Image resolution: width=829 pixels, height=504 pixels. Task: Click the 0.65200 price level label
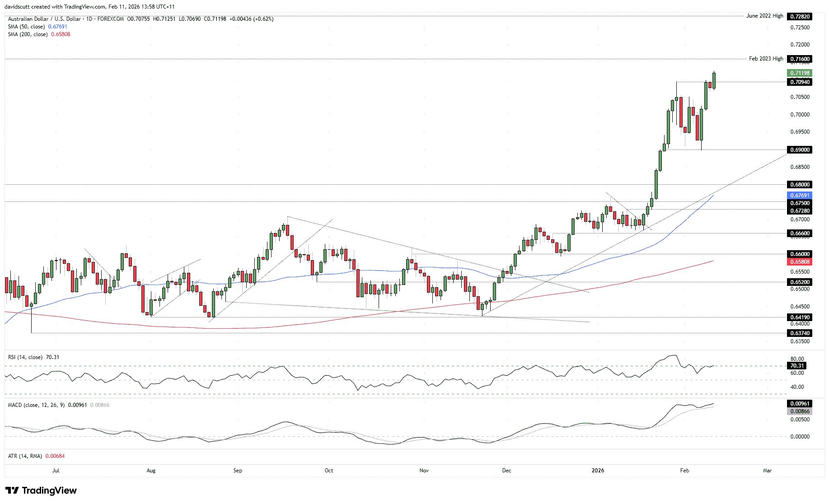click(x=800, y=282)
